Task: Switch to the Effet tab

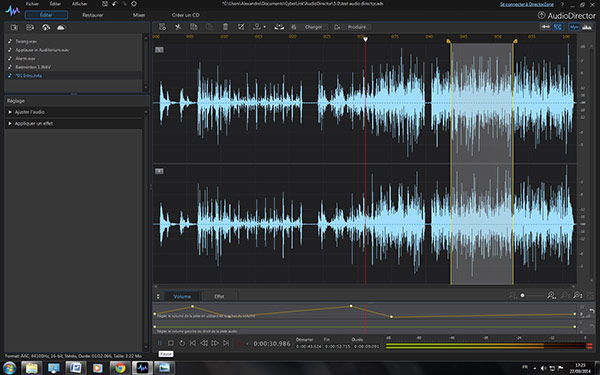Action: pos(219,296)
